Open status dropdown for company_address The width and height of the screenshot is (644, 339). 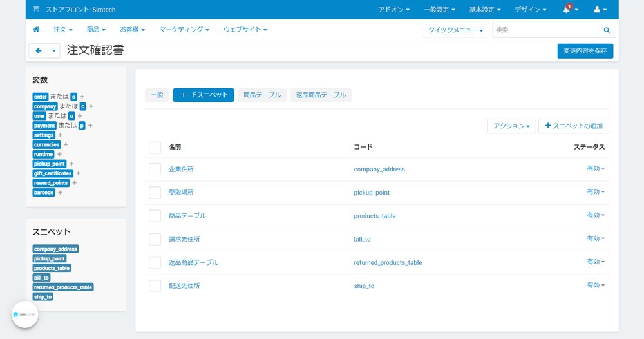point(596,168)
